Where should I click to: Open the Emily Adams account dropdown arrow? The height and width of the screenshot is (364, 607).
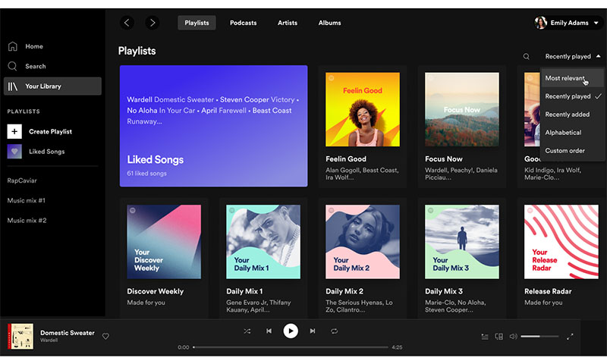(596, 24)
